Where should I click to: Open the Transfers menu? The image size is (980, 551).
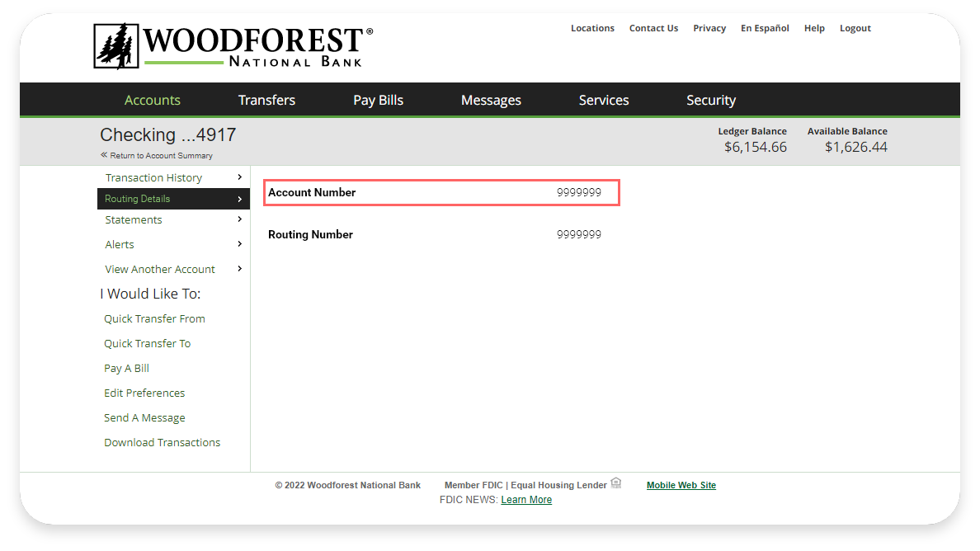click(266, 101)
